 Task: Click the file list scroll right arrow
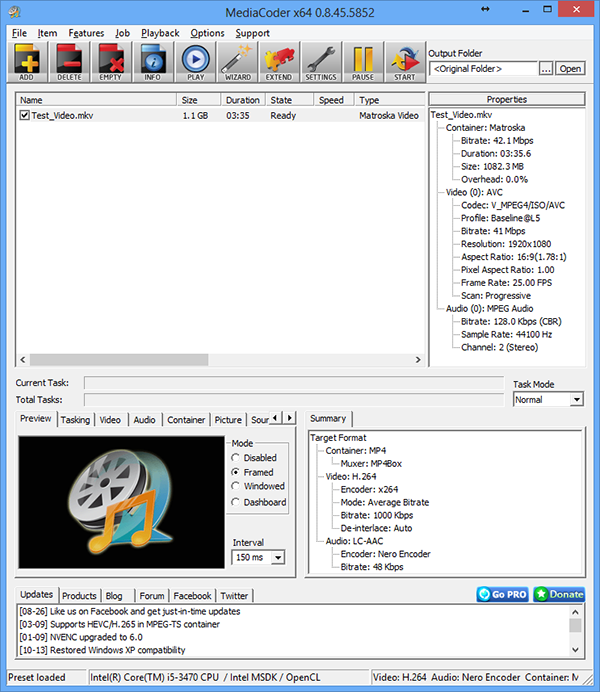(418, 360)
